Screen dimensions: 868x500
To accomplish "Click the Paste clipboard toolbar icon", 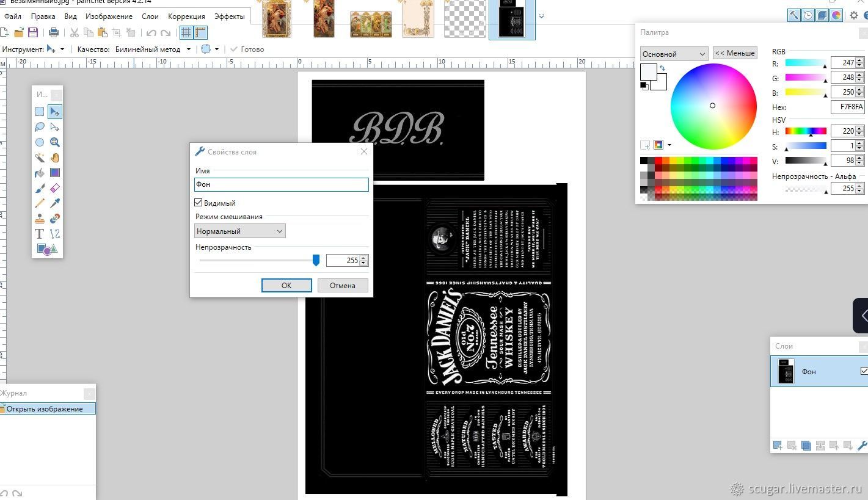I will [103, 32].
